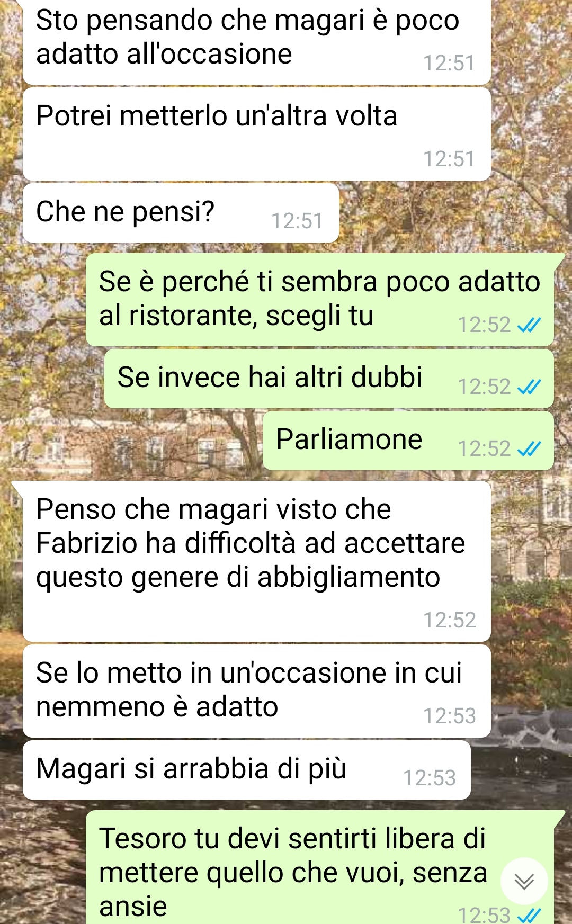Tap 'Se lo metto in un'occasione' message
572x924 pixels.
tap(257, 691)
